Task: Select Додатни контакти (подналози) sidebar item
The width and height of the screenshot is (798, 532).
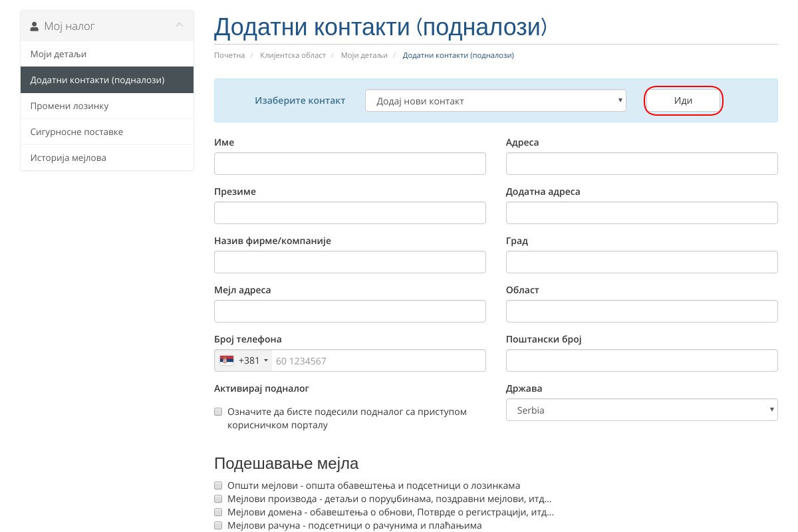Action: [x=107, y=80]
